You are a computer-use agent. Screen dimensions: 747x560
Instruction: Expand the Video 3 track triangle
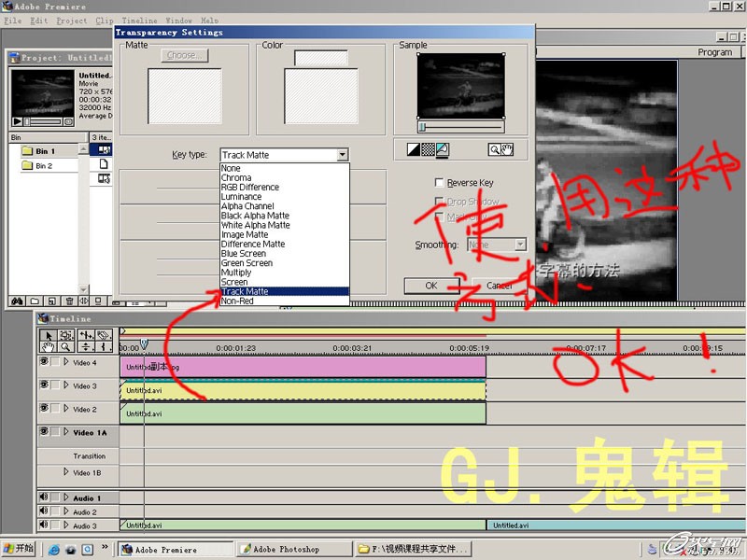point(65,385)
